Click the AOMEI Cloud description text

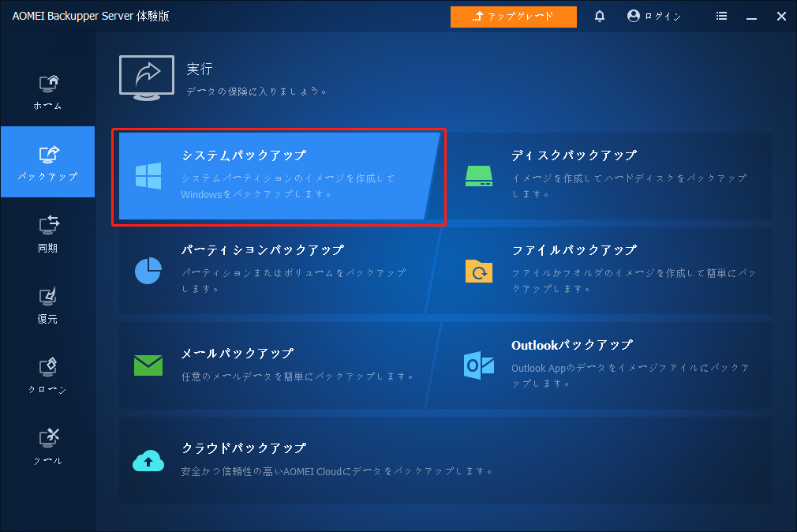338,471
